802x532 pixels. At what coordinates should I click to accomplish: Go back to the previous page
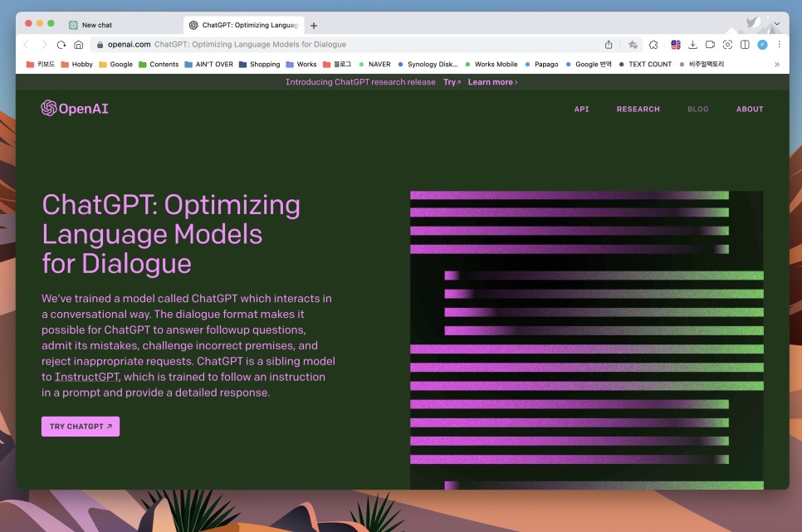(26, 45)
